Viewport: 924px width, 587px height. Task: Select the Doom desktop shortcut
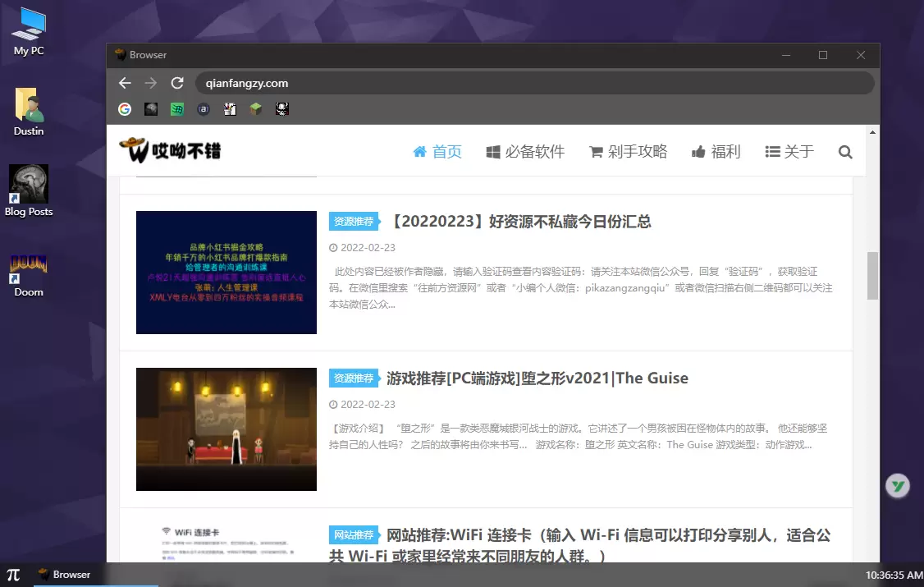(28, 276)
